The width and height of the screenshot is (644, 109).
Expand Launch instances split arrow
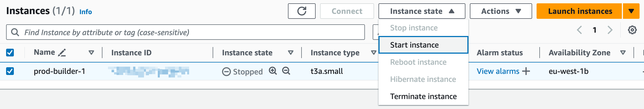click(x=631, y=11)
